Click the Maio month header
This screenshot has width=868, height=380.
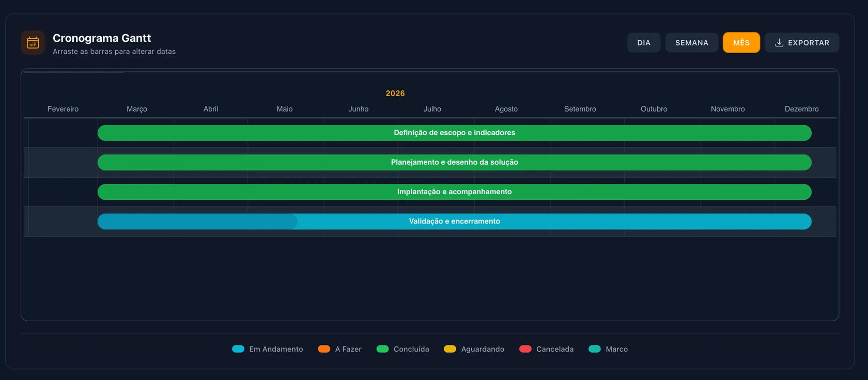[x=285, y=109]
